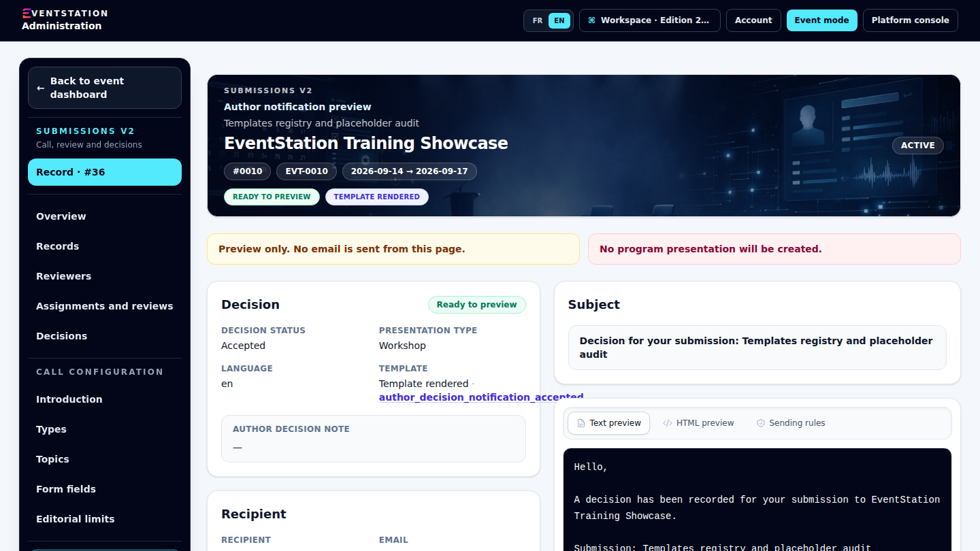This screenshot has height=551, width=980.
Task: Click the #0010 badge in the banner
Action: click(248, 171)
